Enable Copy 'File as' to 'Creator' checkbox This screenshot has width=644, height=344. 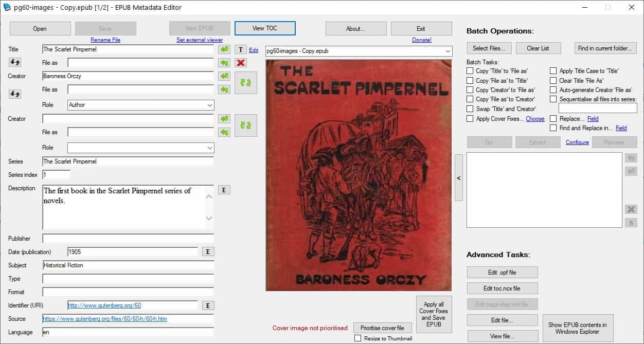pos(470,99)
